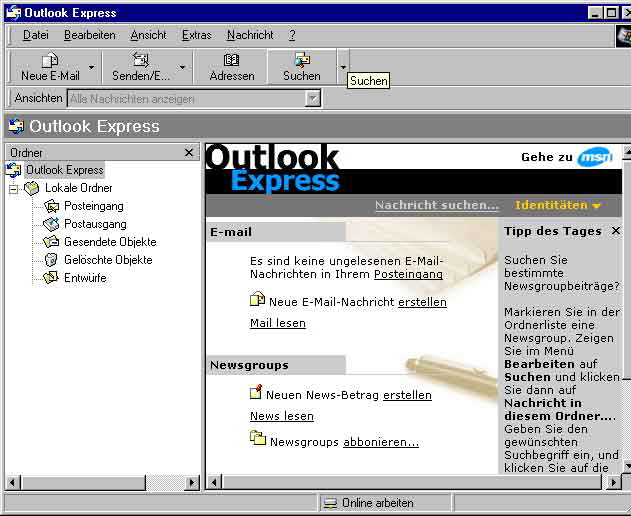Click the Newsgroups abonnieren link
Screen dimensions: 631x516
pos(380,442)
